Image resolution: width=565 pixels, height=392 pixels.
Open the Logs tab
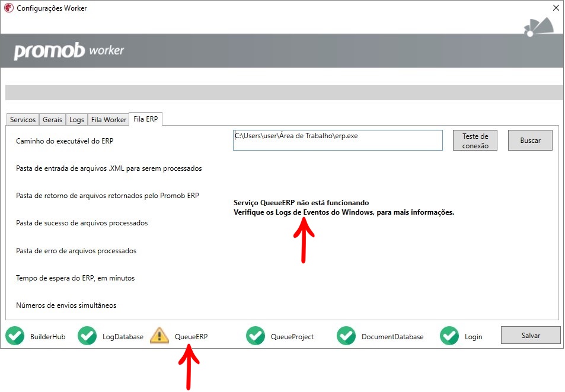(76, 120)
